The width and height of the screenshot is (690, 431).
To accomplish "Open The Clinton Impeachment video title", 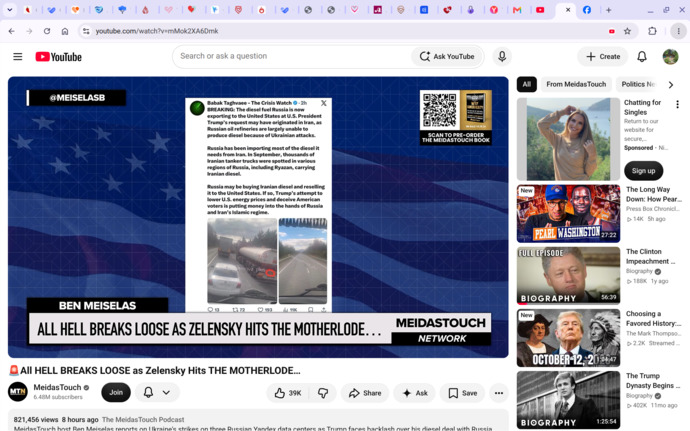I will (x=650, y=256).
